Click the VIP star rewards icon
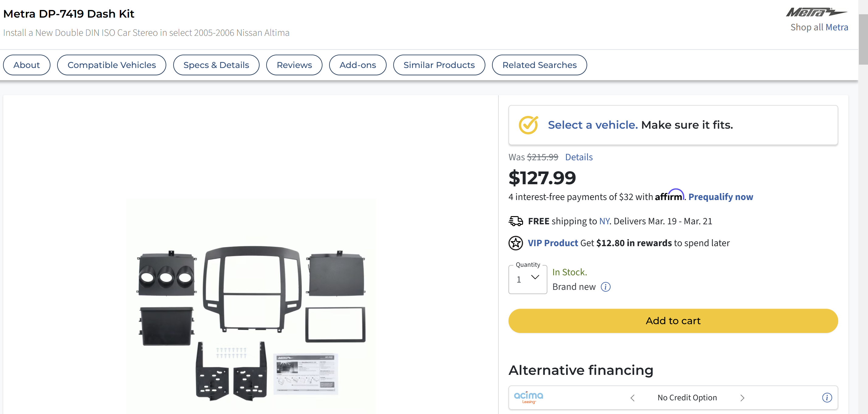The height and width of the screenshot is (414, 868). [x=515, y=243]
